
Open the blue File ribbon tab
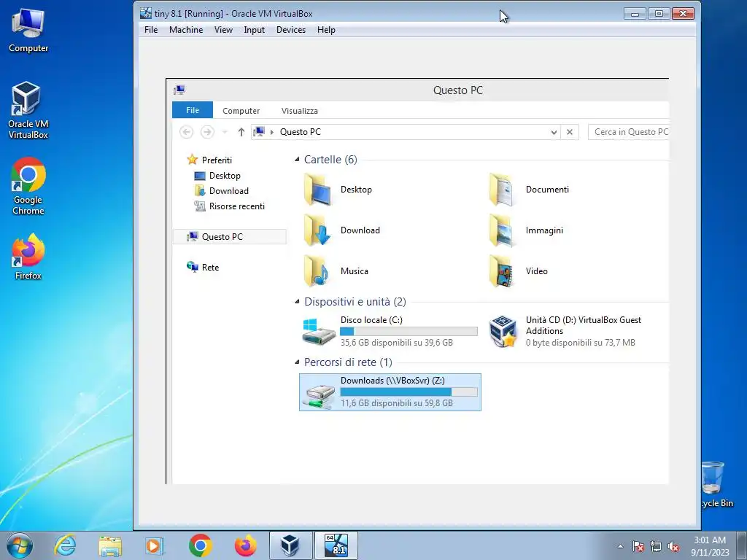coord(193,110)
